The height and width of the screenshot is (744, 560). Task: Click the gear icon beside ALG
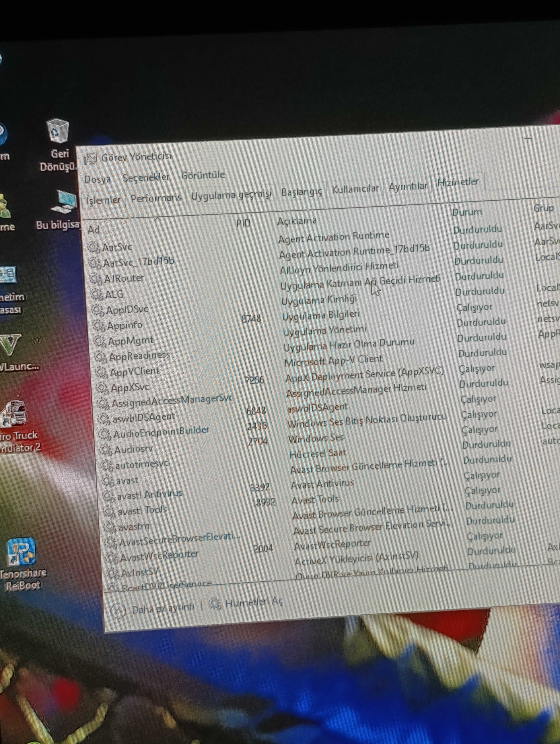(x=96, y=295)
